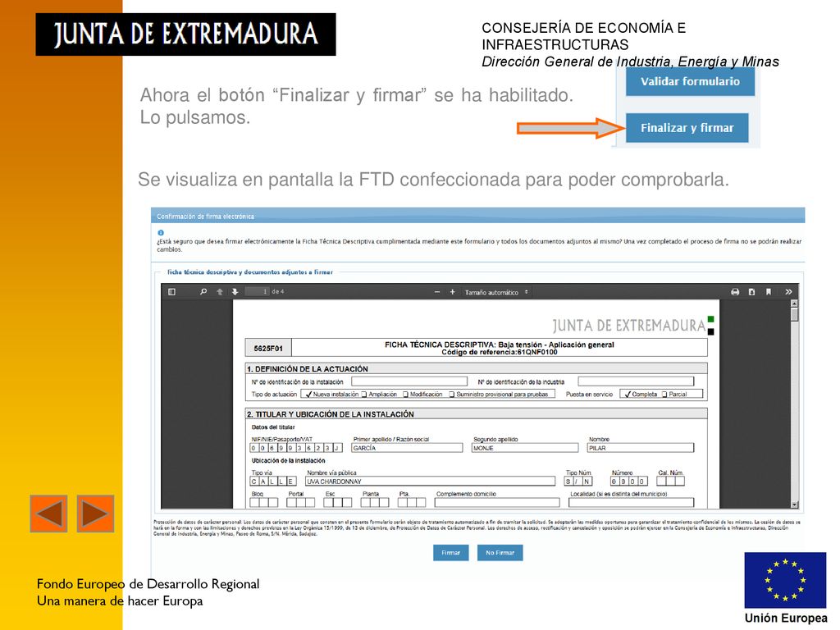Viewport: 840px width, 630px height.
Task: Click Nº de identificación de la industria field
Action: pos(636,381)
